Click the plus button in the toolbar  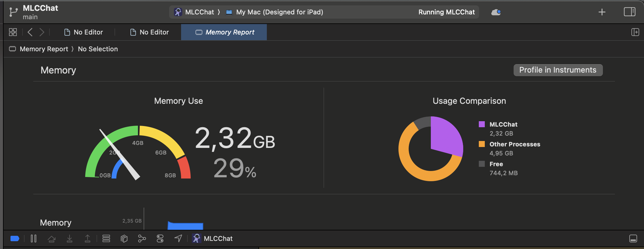[x=602, y=12]
